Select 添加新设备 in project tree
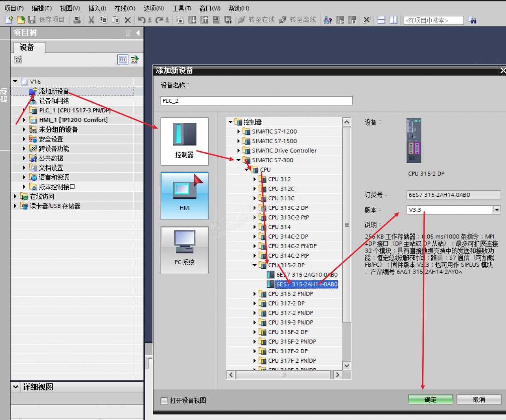 54,91
